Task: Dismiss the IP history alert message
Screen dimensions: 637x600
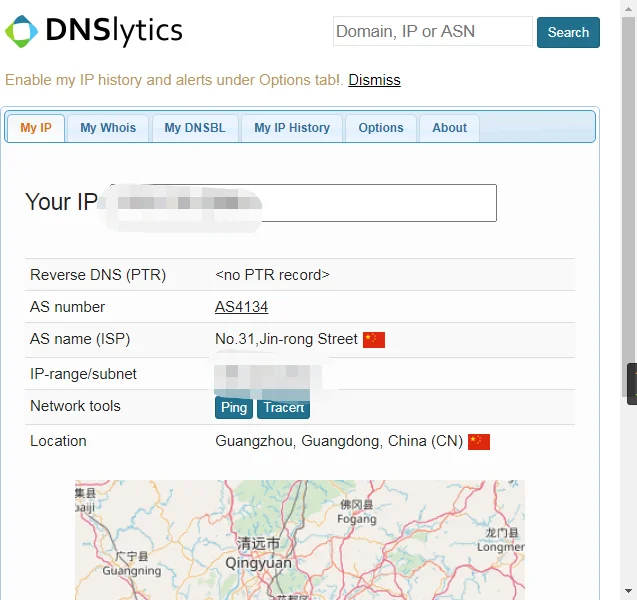Action: tap(374, 80)
